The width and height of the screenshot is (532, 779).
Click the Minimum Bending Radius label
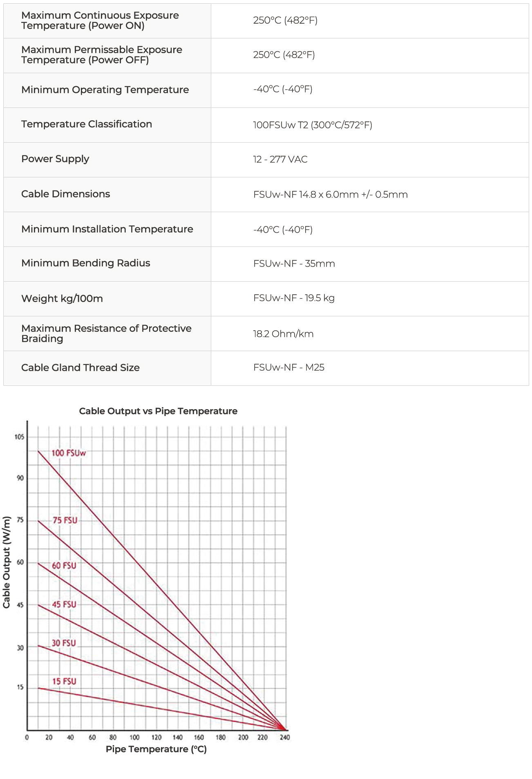(86, 263)
